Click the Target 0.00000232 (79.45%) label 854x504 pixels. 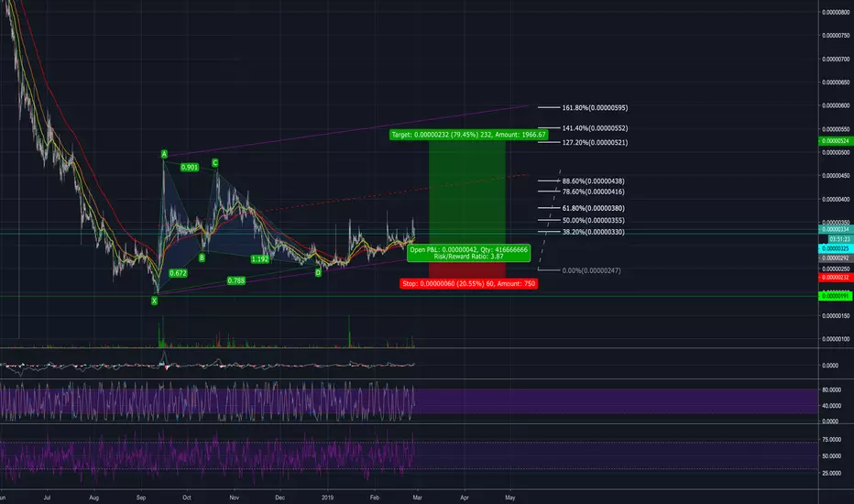(x=468, y=135)
